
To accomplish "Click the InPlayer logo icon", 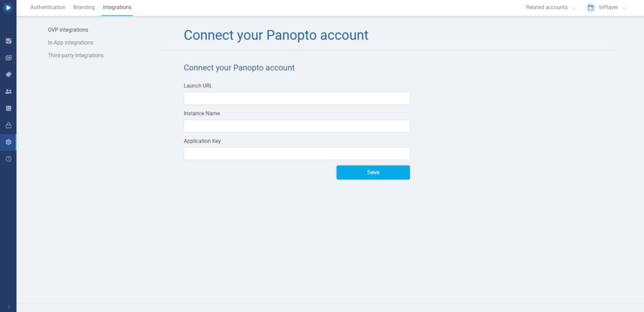I will pos(8,8).
